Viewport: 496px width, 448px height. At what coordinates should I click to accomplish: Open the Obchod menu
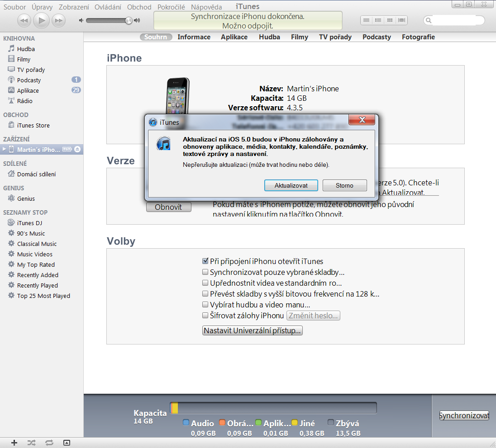click(139, 6)
